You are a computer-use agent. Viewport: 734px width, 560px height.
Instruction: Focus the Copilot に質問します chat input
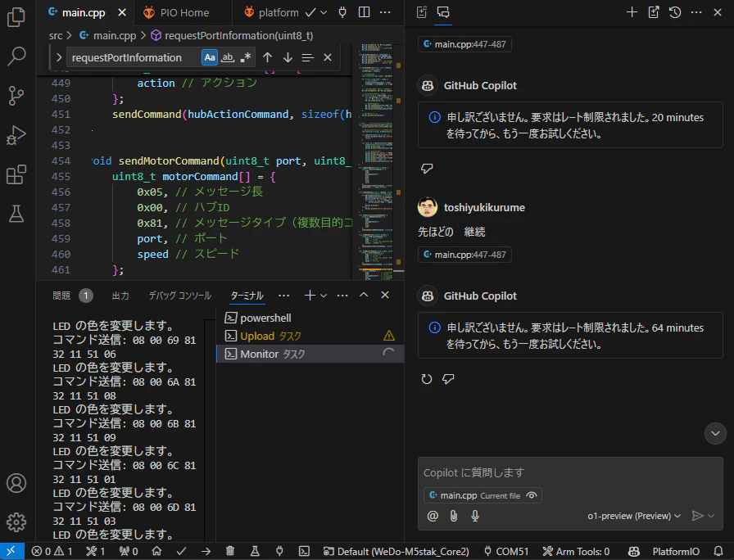(570, 472)
